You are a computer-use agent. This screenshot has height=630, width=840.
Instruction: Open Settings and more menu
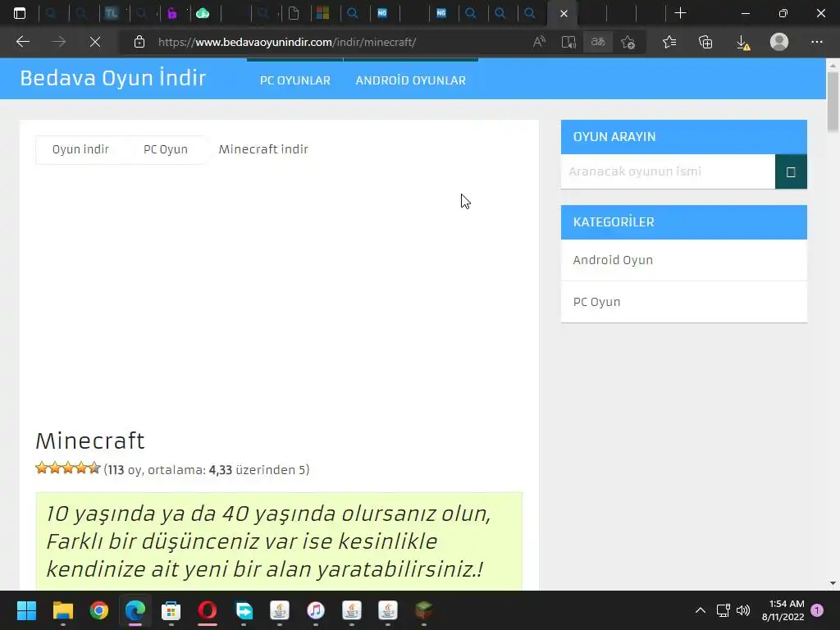pyautogui.click(x=816, y=42)
